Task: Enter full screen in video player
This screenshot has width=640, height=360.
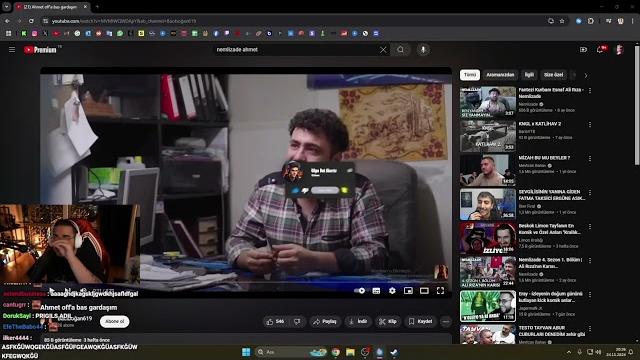Action: (x=440, y=291)
